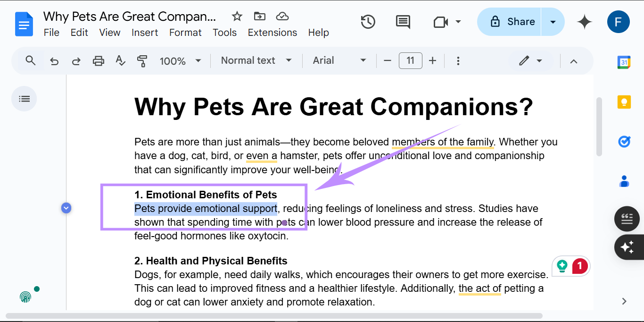The image size is (644, 322).
Task: Star the document
Action: coord(237,17)
